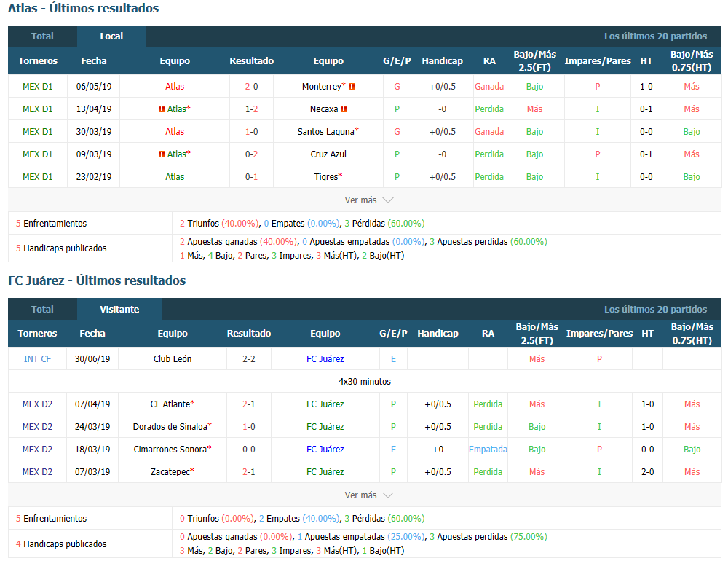This screenshot has width=728, height=561.
Task: Select the Local tab in Atlas section
Action: click(x=111, y=36)
